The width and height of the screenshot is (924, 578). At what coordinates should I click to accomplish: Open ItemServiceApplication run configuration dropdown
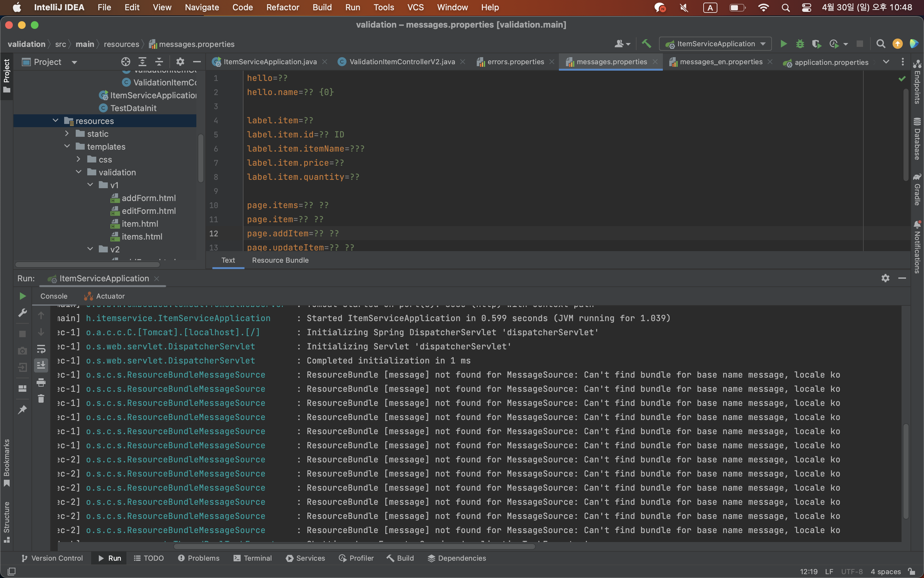point(715,44)
